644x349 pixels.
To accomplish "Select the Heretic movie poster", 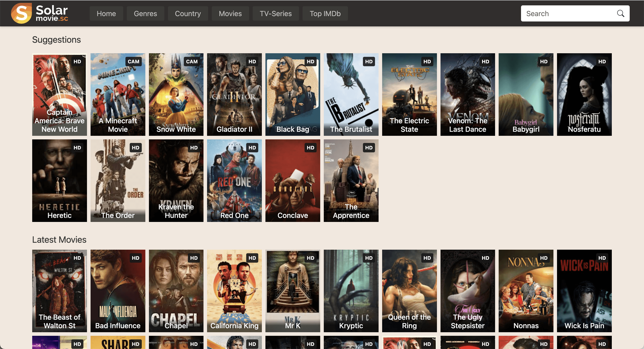I will click(59, 181).
